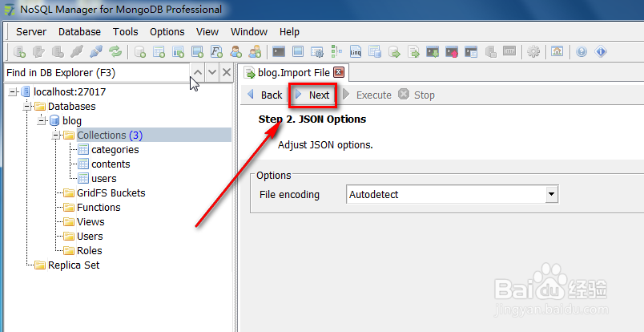Click the tree structure schema icon
The height and width of the screenshot is (332, 644).
336,51
